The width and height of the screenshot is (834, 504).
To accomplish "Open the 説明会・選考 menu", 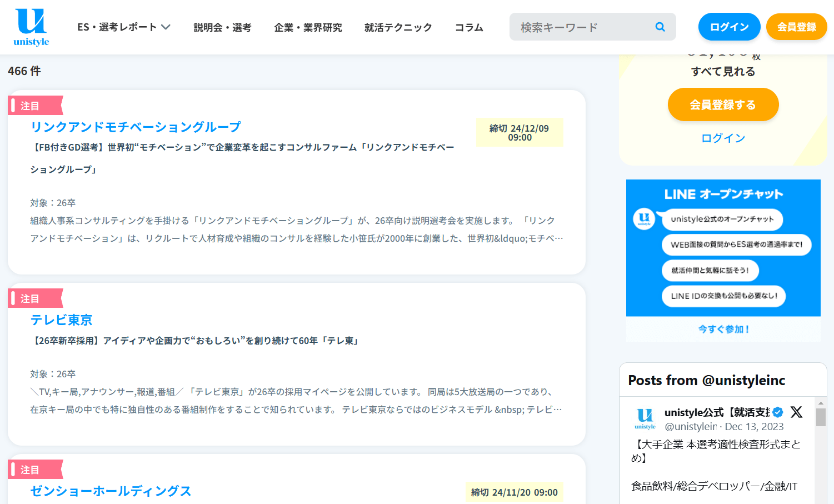I will 222,27.
